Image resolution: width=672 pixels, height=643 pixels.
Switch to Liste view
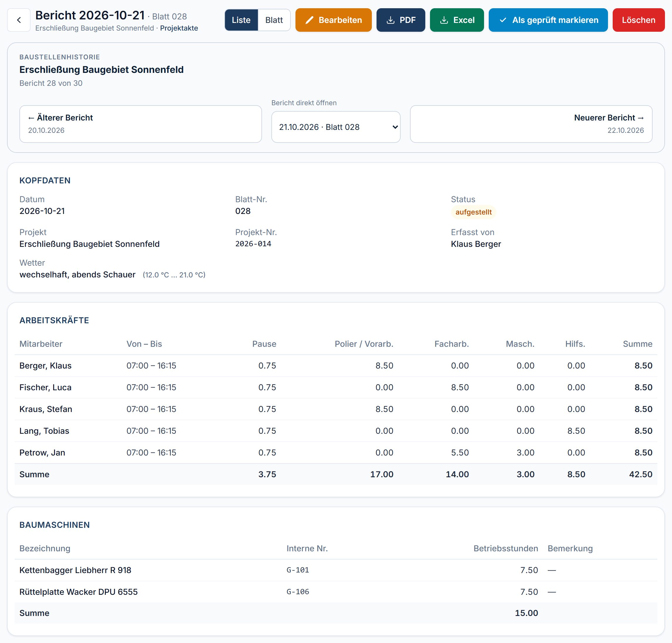coord(241,20)
